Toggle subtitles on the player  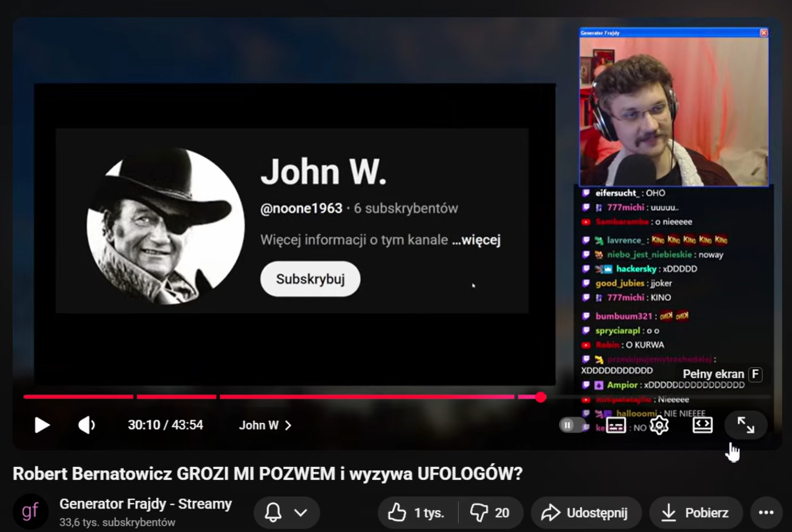tap(616, 425)
